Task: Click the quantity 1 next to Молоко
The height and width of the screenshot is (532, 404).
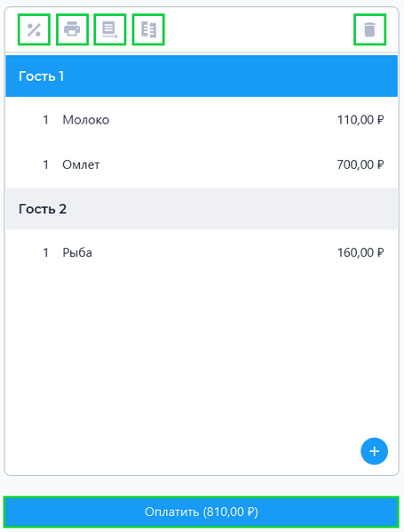Action: tap(45, 120)
